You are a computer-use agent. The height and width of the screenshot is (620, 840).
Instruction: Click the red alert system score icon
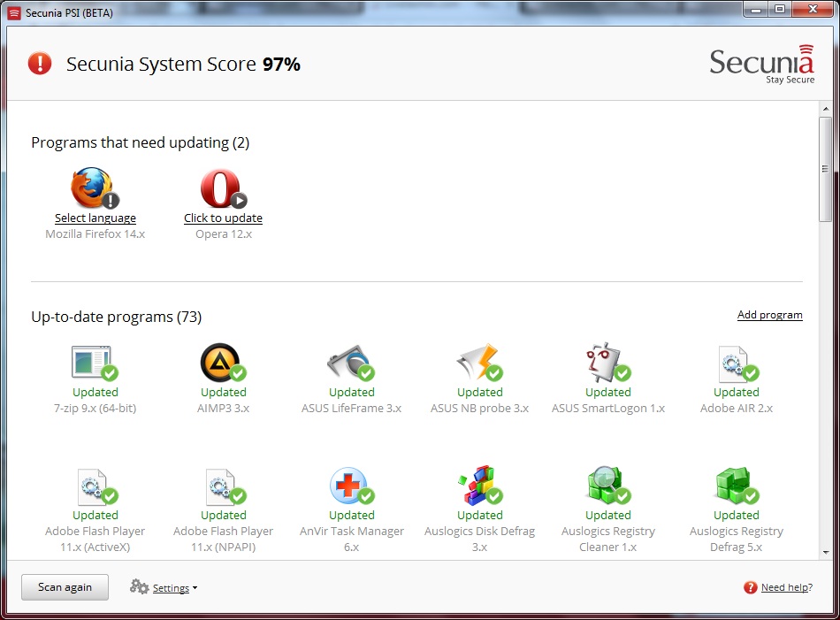pyautogui.click(x=40, y=63)
